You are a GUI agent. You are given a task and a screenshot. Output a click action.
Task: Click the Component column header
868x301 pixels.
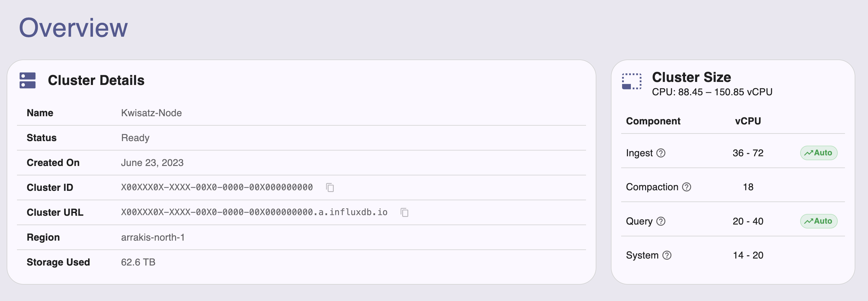(x=653, y=121)
